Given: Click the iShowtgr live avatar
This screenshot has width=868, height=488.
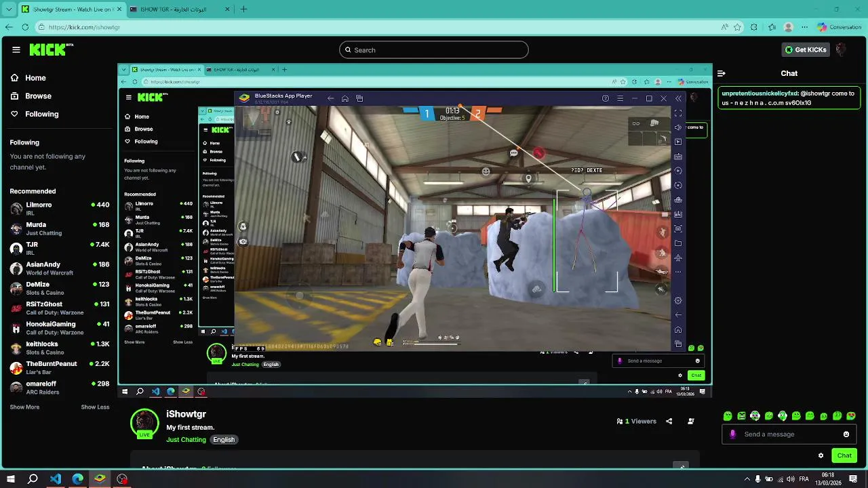Looking at the screenshot, I should tap(144, 424).
